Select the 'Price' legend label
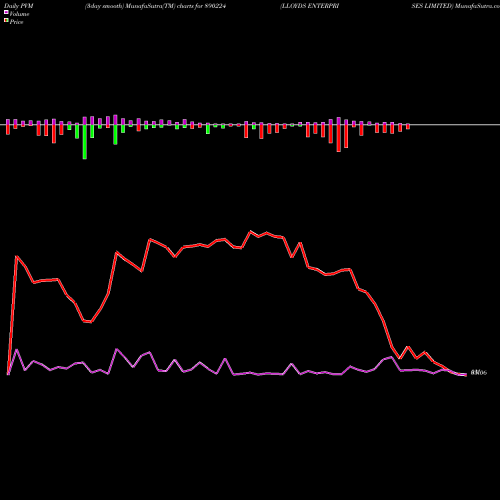500x500 pixels. pos(16,22)
